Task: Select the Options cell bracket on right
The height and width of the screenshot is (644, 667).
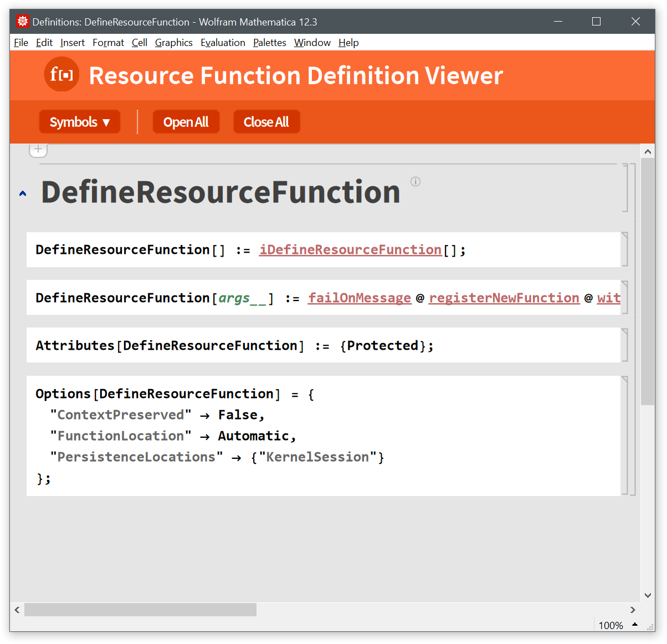Action: pos(625,436)
